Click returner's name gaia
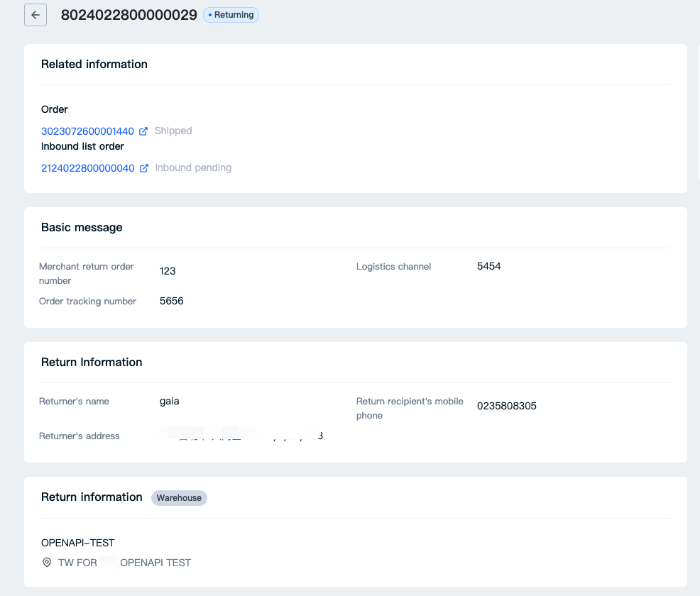Screen dimensions: 700x596 point(169,401)
